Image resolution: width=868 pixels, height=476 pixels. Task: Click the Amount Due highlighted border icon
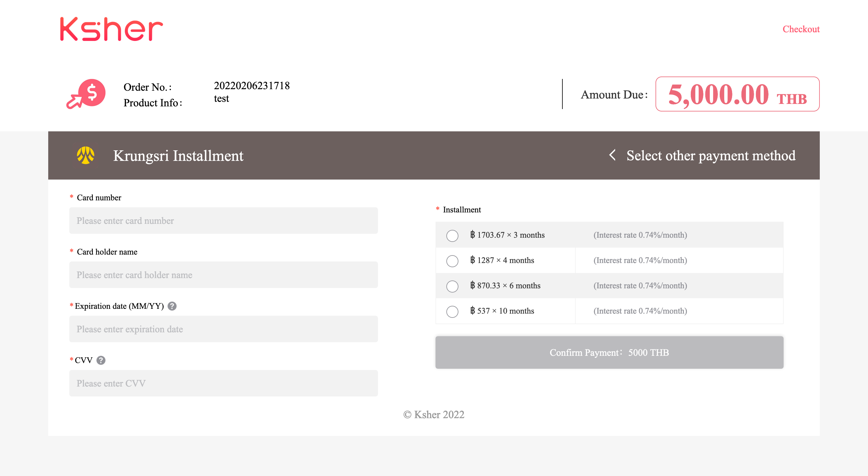pyautogui.click(x=737, y=94)
